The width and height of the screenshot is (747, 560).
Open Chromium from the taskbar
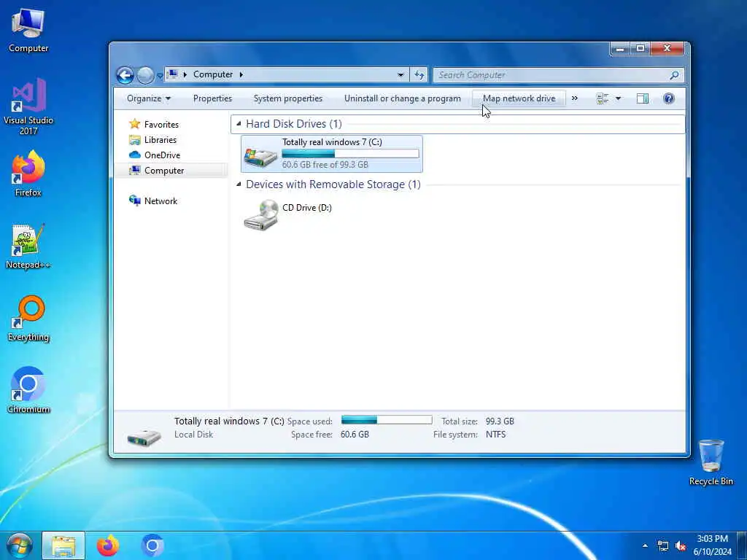pos(152,545)
